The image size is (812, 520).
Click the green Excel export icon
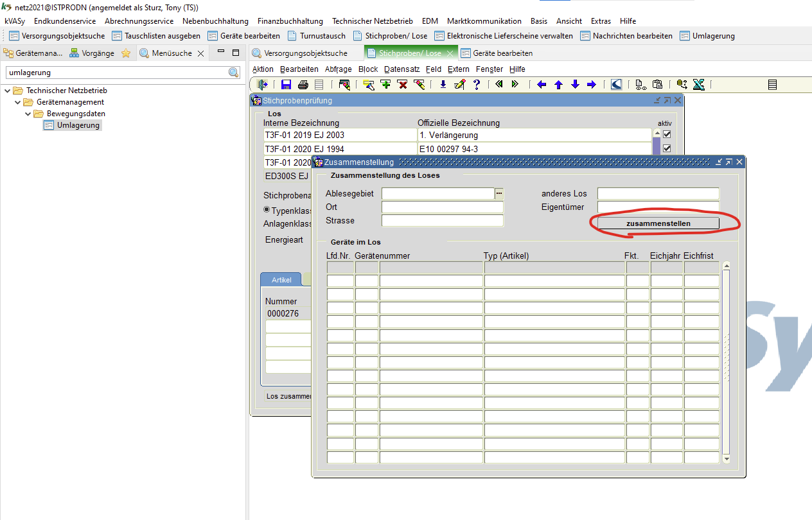tap(699, 84)
